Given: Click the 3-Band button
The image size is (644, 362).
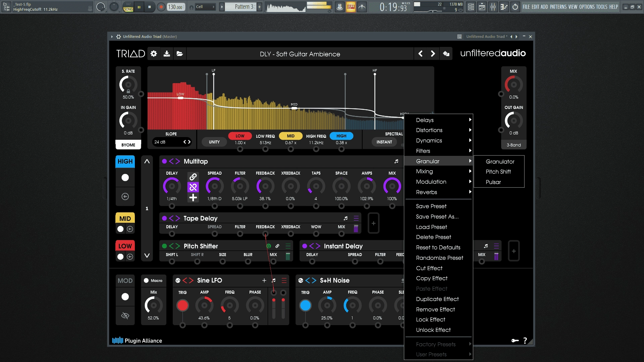Looking at the screenshot, I should click(x=514, y=145).
